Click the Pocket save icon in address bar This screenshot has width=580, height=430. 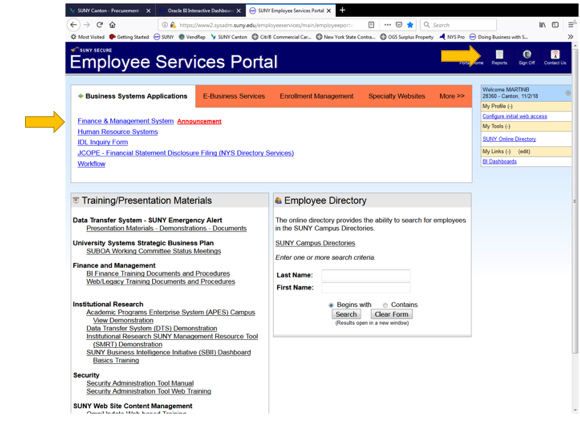[399, 25]
